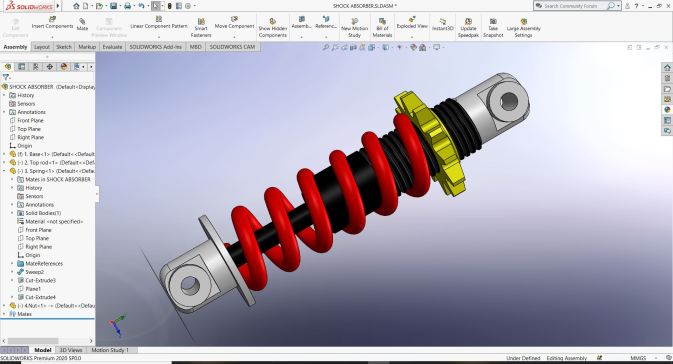
Task: Click the MMGS units status entry
Action: (x=638, y=358)
